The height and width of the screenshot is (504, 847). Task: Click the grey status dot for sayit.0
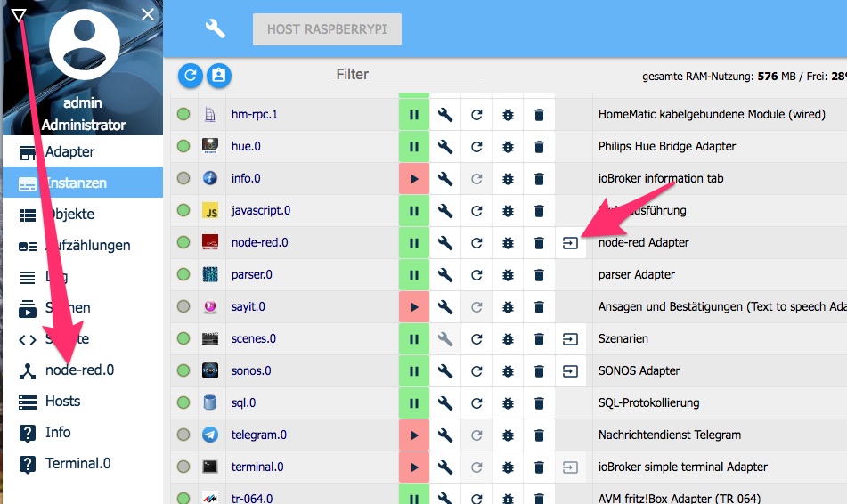(x=183, y=307)
